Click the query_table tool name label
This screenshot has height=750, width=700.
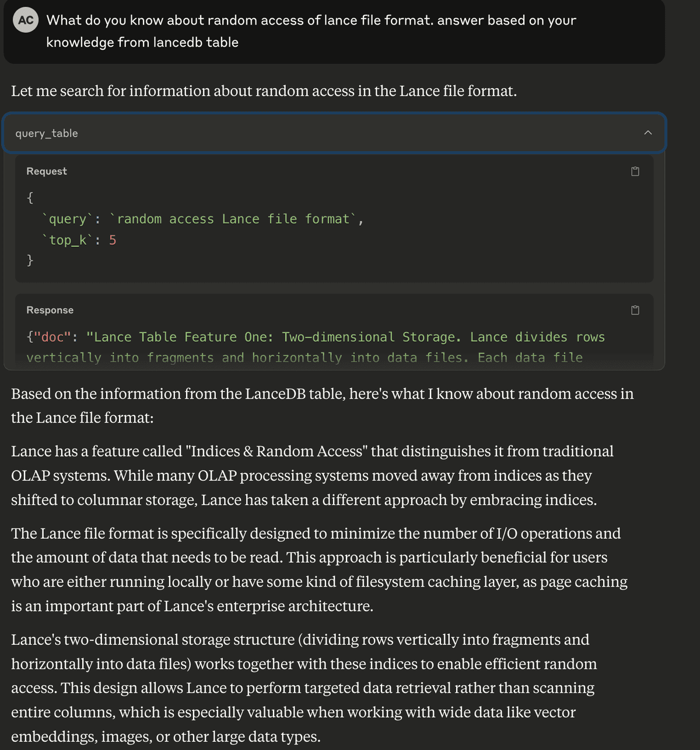pyautogui.click(x=47, y=133)
